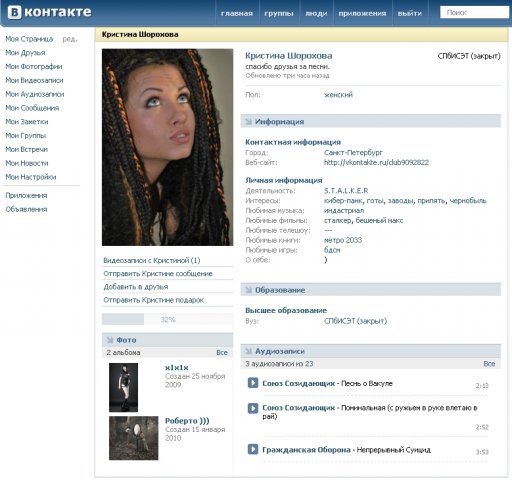Open the группы tab in header
This screenshot has height=480, width=512.
[279, 13]
